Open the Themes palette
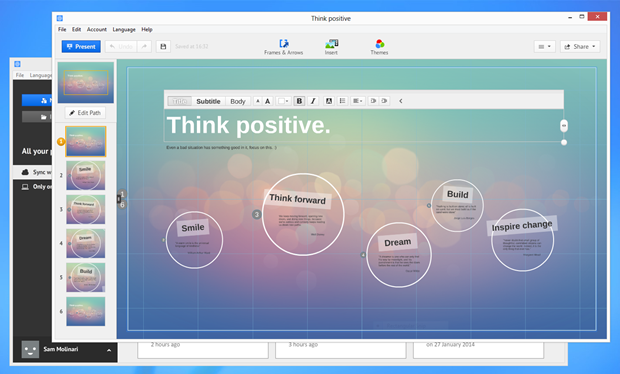The image size is (620, 374). pos(379,47)
